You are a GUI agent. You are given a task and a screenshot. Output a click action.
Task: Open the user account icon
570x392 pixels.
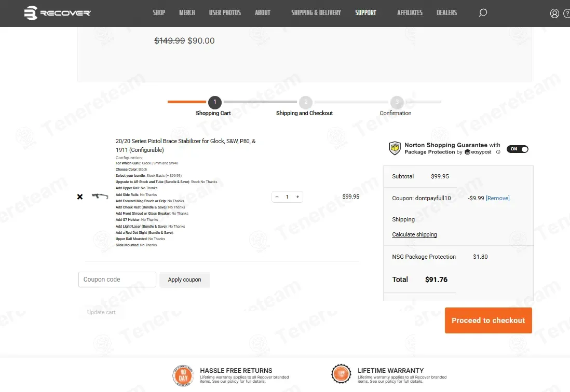[x=554, y=13]
